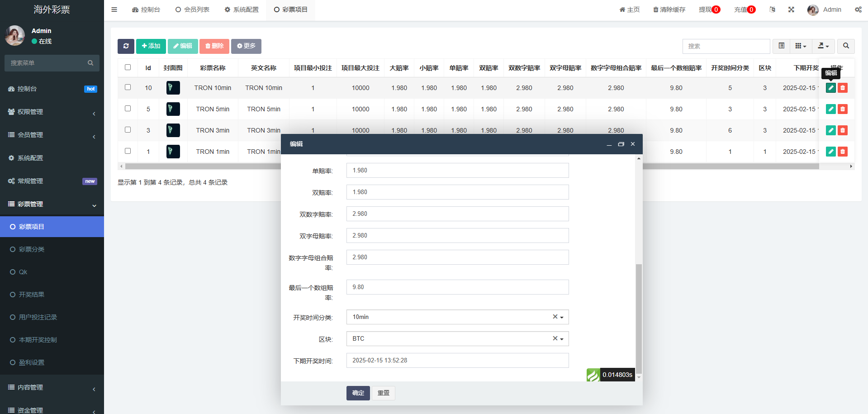Switch to the 会员列表 tab

click(192, 10)
